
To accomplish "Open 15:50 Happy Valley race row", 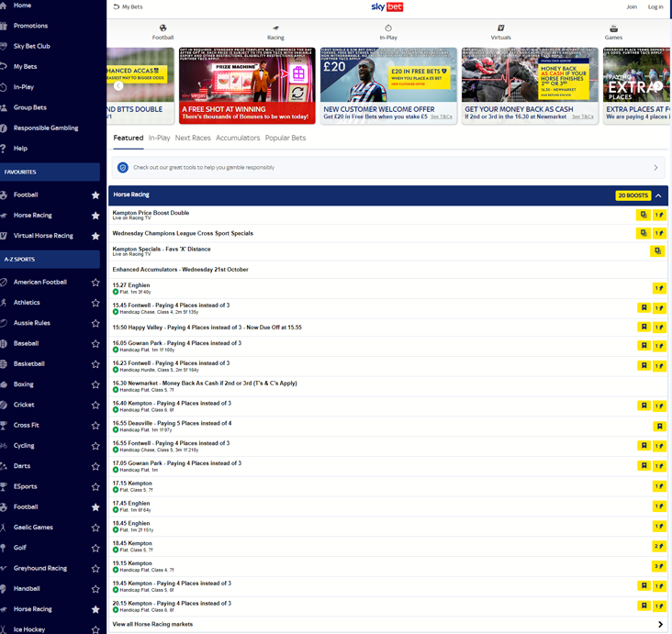I will [x=387, y=328].
